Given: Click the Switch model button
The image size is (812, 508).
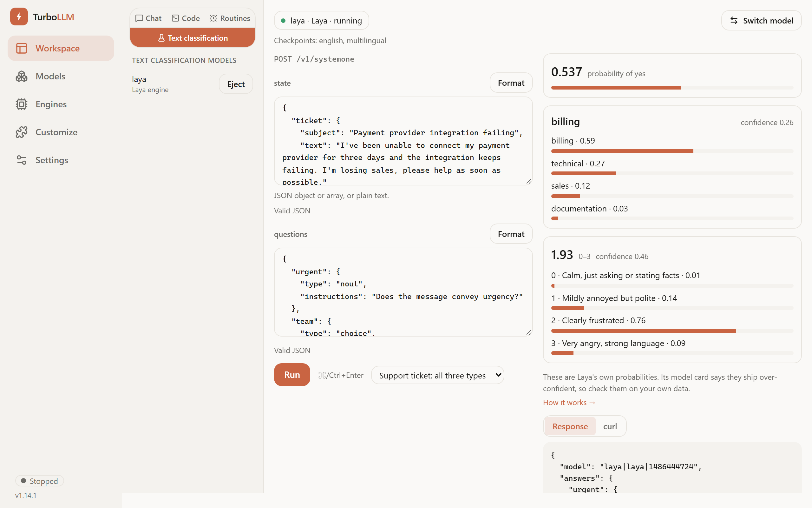Looking at the screenshot, I should point(761,21).
